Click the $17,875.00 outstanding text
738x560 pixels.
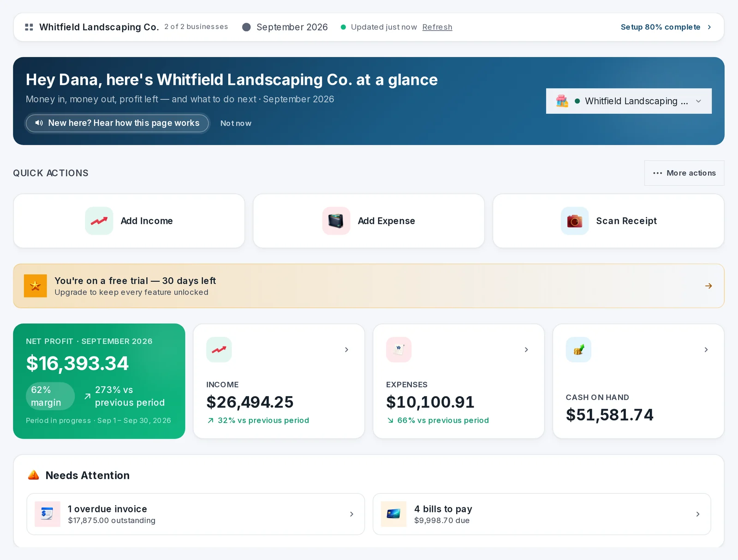click(x=112, y=520)
